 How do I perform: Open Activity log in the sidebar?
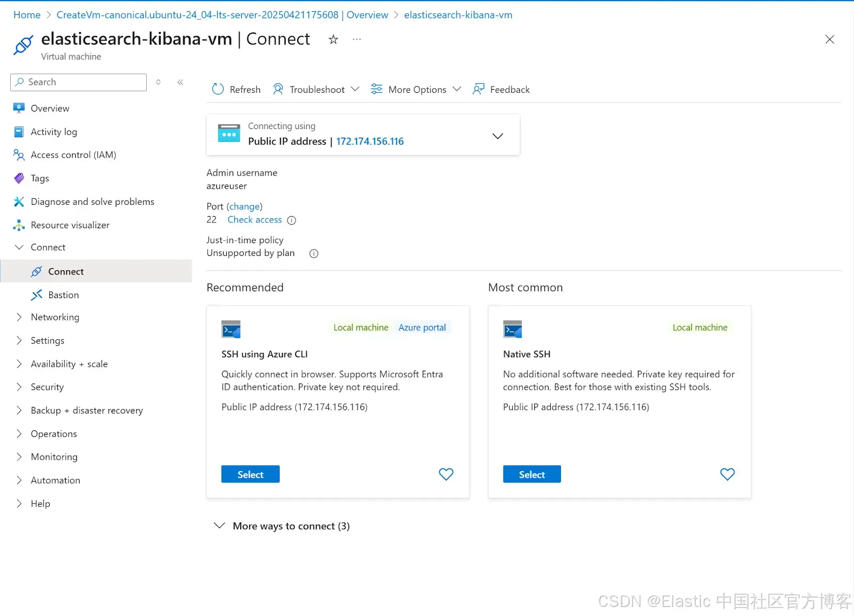[53, 132]
